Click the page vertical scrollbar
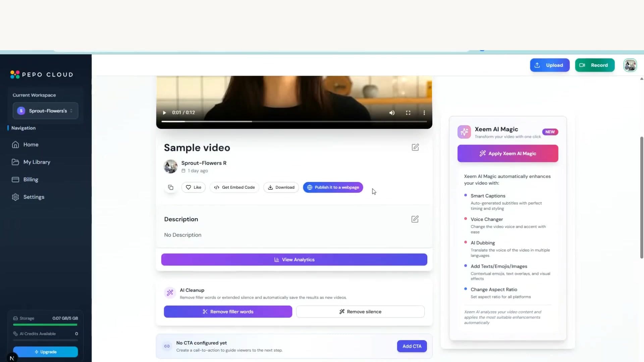The height and width of the screenshot is (362, 644). coord(642,197)
